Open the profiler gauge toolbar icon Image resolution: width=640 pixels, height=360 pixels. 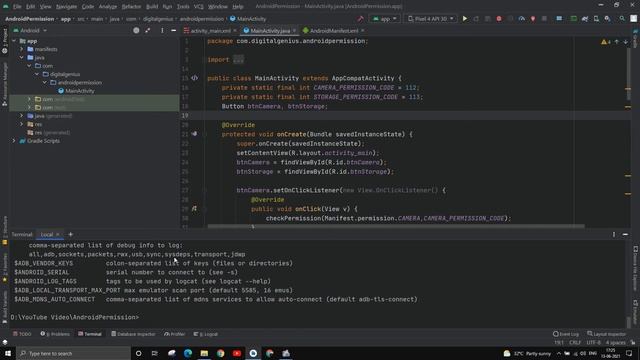[x=522, y=19]
